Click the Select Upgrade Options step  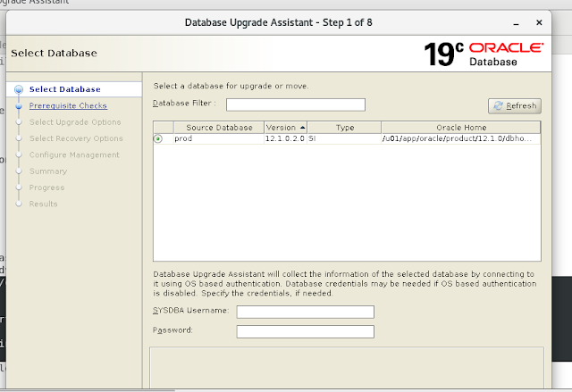pyautogui.click(x=75, y=122)
